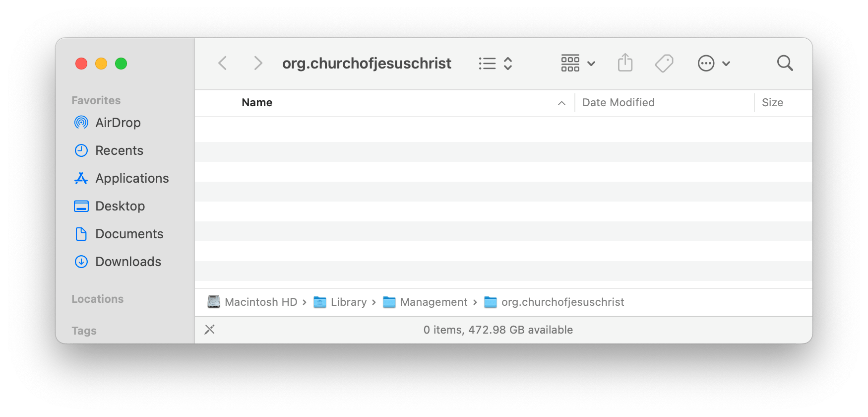Click the Desktop sidebar icon
The height and width of the screenshot is (417, 868).
coord(81,206)
